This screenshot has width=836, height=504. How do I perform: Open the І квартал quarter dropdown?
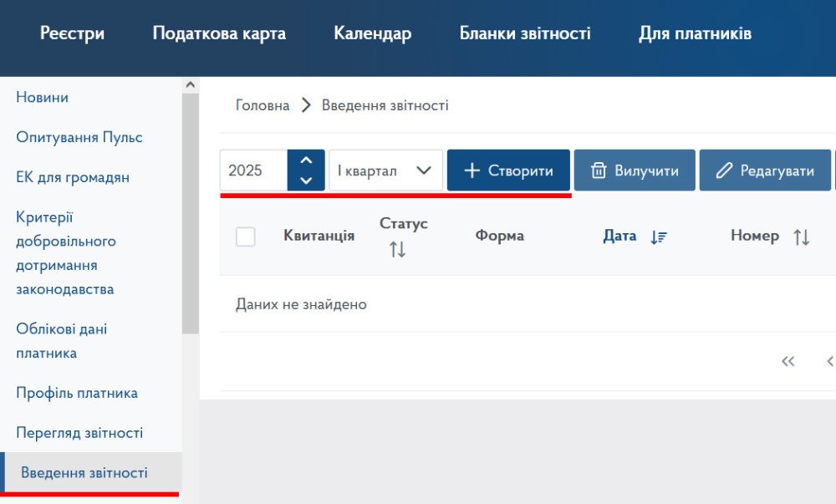click(385, 170)
